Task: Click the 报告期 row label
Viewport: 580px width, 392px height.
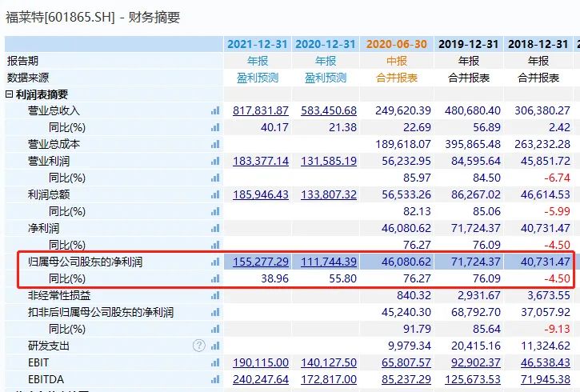Action: pyautogui.click(x=22, y=61)
